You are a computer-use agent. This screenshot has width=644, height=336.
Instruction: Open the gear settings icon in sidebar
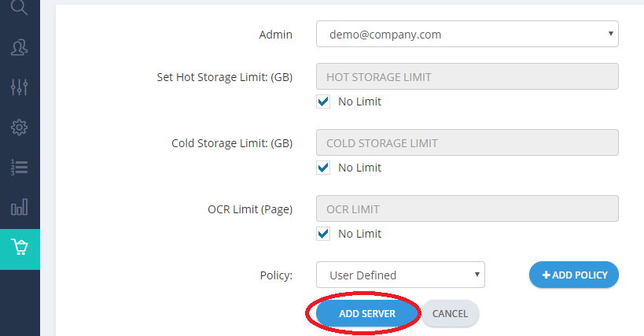pos(20,127)
